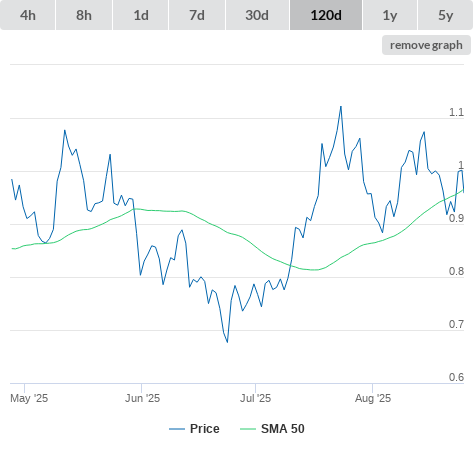The image size is (474, 455).
Task: Click the 0.9 y-axis value
Action: click(456, 218)
